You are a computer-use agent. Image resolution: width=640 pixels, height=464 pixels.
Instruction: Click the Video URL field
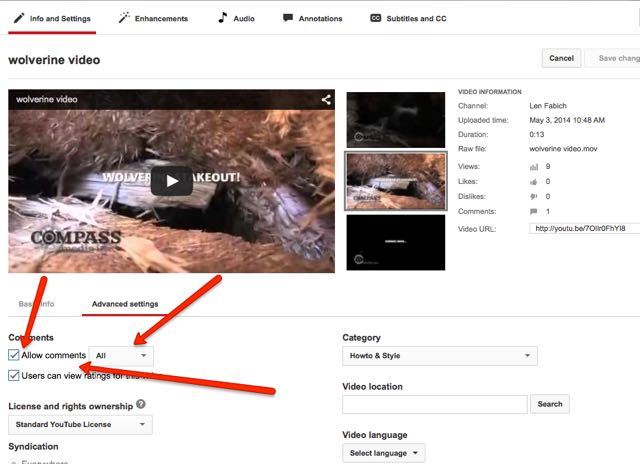pos(584,229)
